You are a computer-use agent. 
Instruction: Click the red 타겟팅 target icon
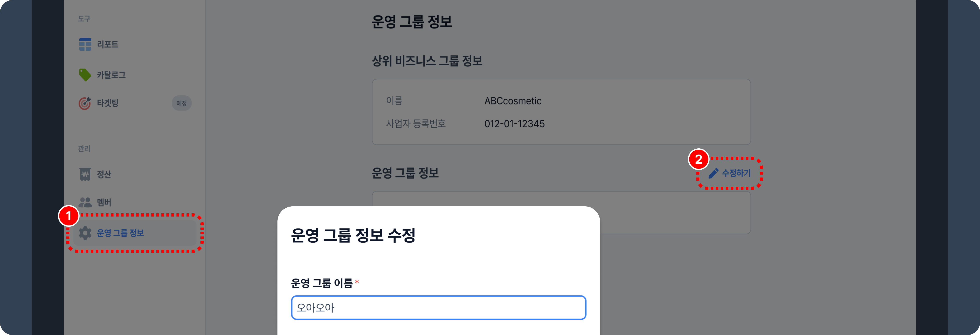85,103
